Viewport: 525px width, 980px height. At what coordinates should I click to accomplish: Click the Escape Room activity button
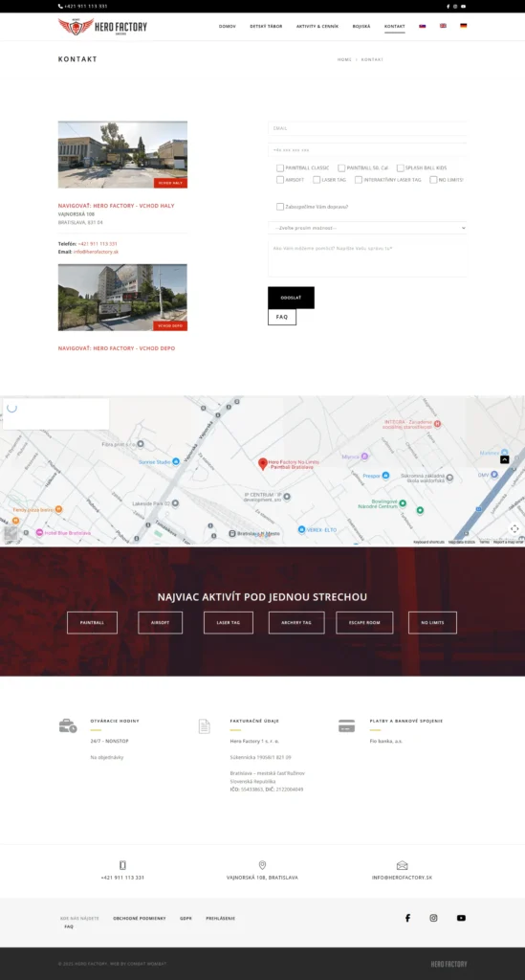coord(364,622)
